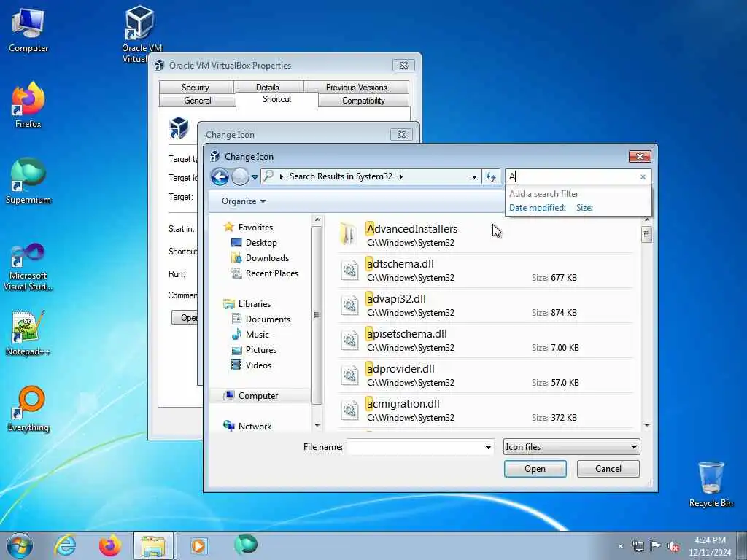The width and height of the screenshot is (747, 560).
Task: Select Shortcut tab in Properties window
Action: [x=276, y=99]
